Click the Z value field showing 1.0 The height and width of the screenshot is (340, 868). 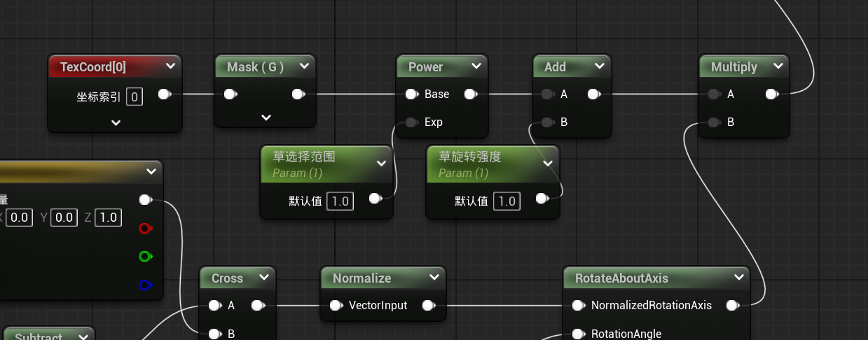click(x=108, y=218)
